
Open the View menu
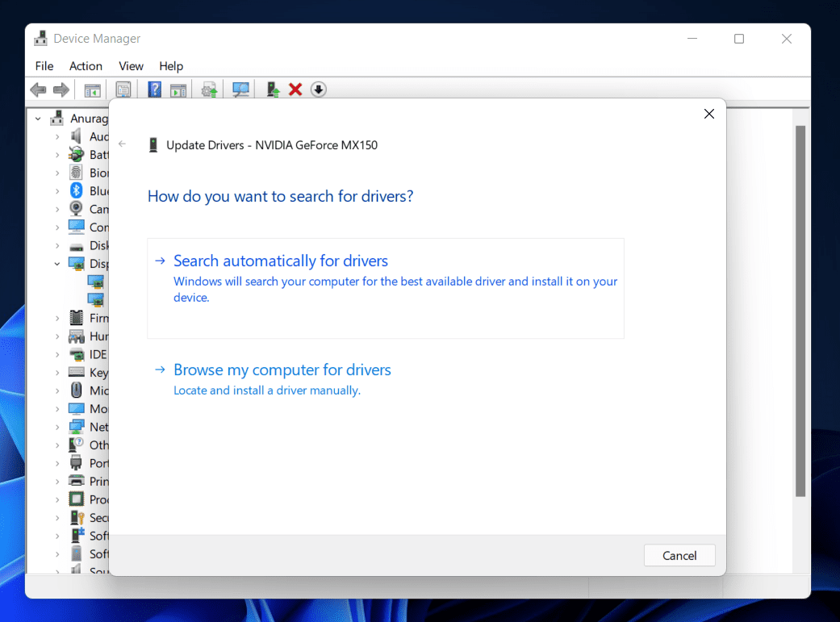tap(131, 66)
